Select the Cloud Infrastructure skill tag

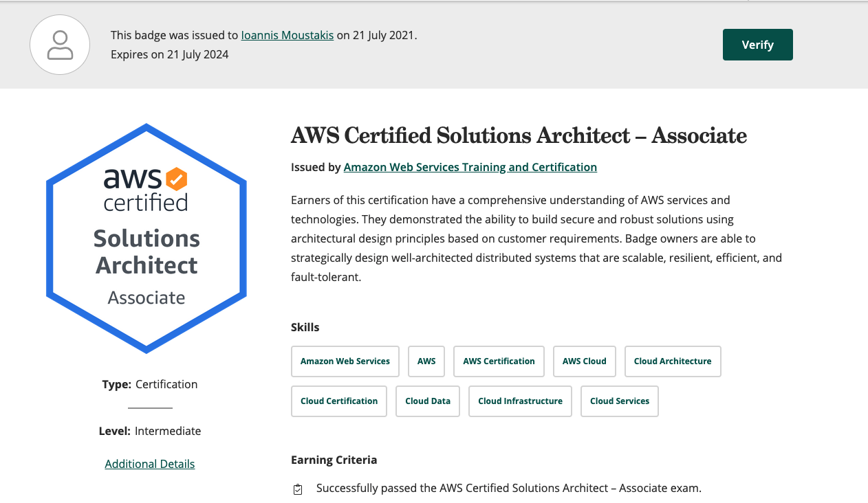520,401
